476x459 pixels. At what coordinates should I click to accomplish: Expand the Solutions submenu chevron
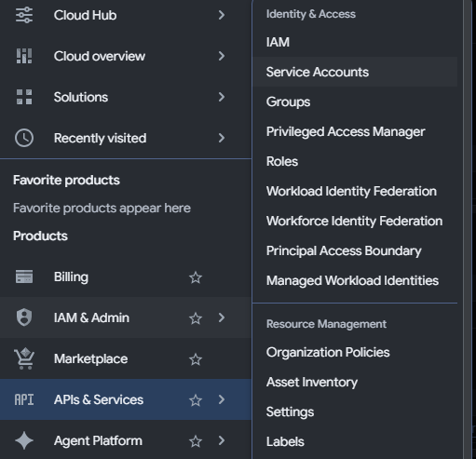(x=222, y=97)
